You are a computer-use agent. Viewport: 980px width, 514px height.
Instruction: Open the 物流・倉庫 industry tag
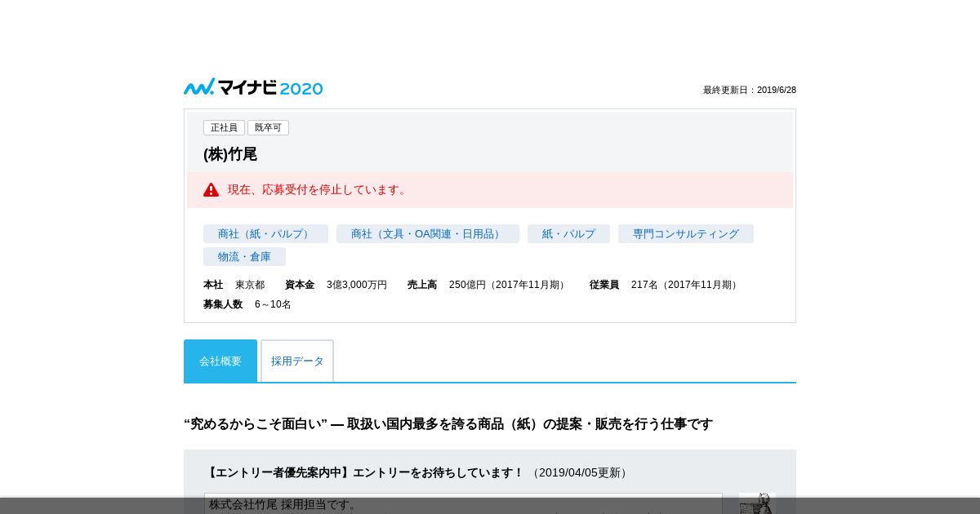[244, 257]
